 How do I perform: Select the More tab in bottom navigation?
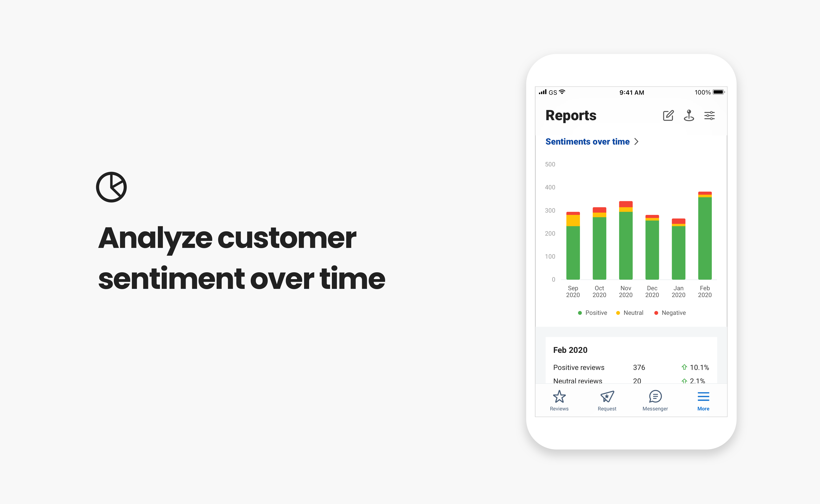pos(703,400)
